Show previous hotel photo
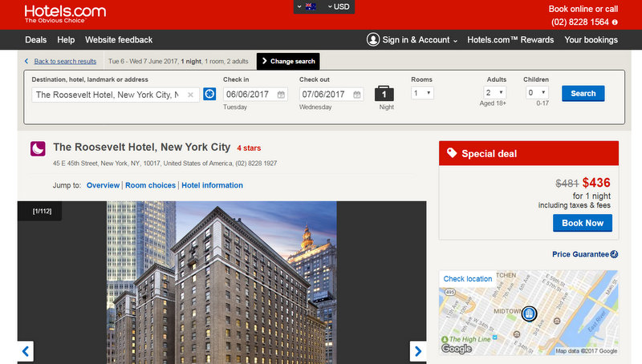The width and height of the screenshot is (642, 364). click(x=26, y=351)
